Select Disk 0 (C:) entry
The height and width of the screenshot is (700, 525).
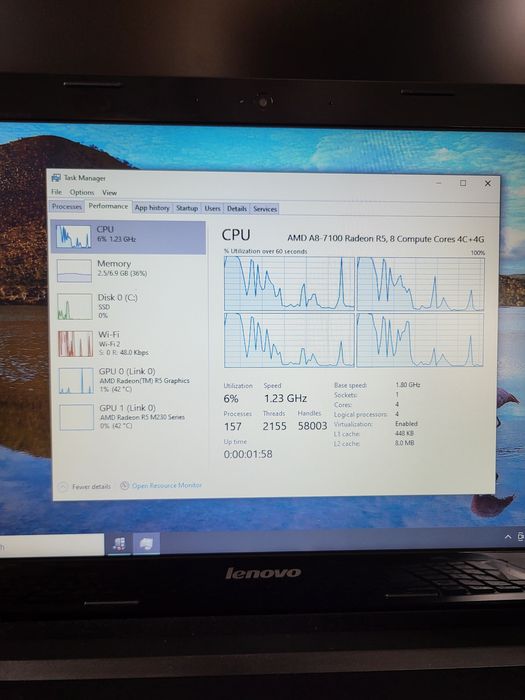[129, 306]
